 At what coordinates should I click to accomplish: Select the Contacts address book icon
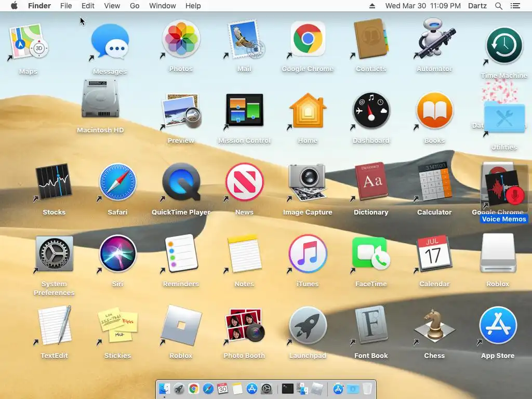pyautogui.click(x=371, y=38)
